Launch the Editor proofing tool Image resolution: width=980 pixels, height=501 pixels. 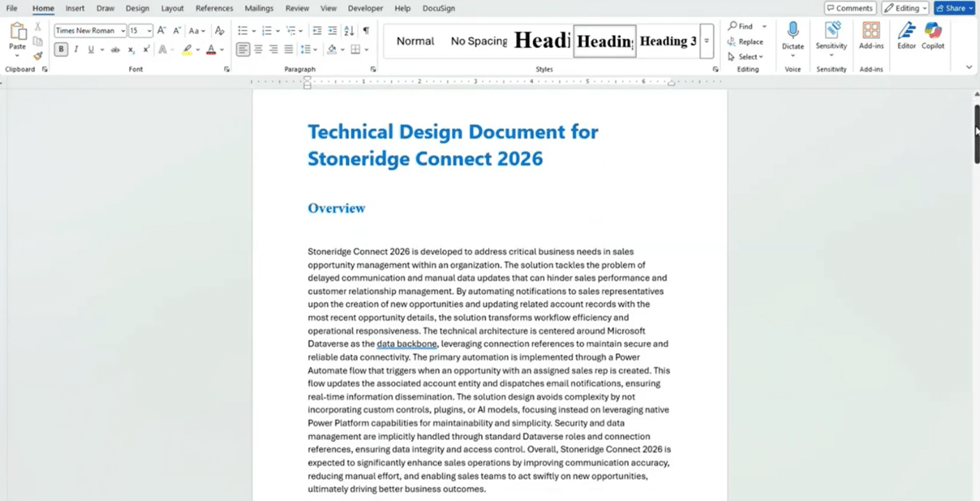tap(907, 36)
